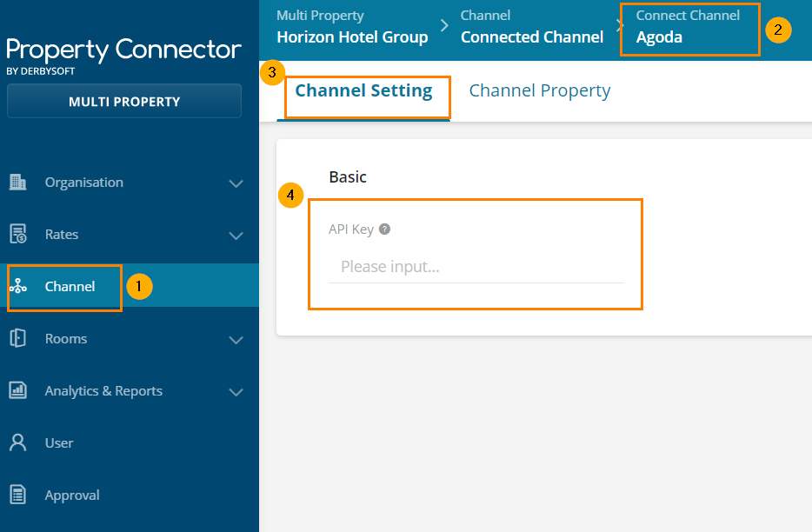Screen dimensions: 812x532
Task: Select Channel in the sidebar
Action: click(130, 286)
